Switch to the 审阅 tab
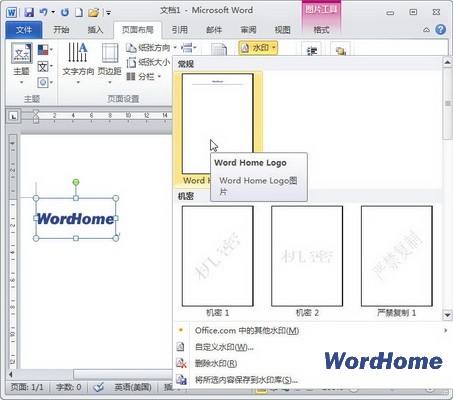 coord(249,30)
